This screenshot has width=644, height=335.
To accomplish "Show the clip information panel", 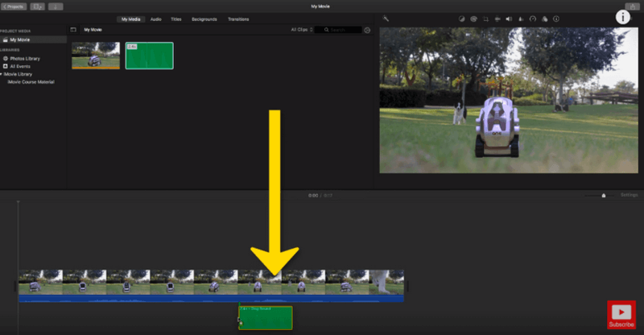I will 556,19.
